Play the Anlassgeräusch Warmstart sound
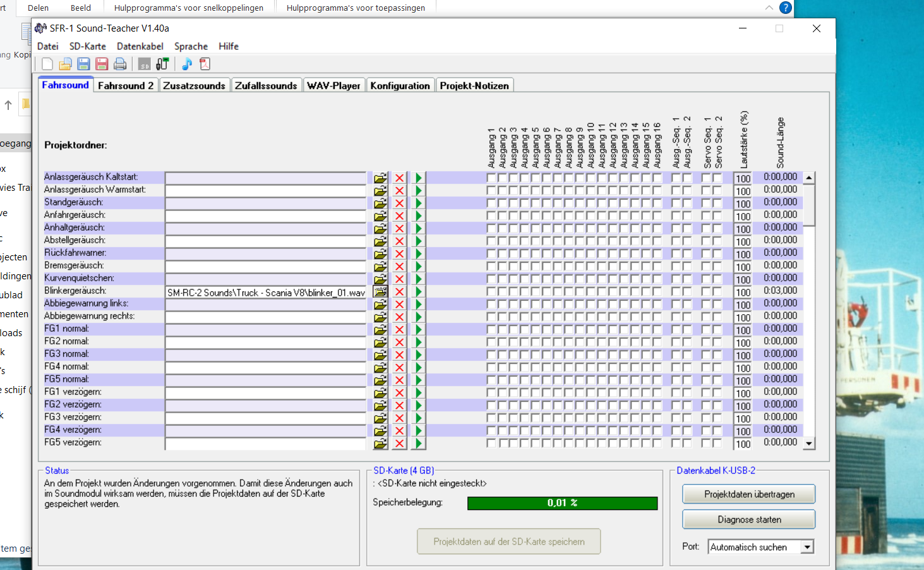The height and width of the screenshot is (570, 924). click(418, 191)
